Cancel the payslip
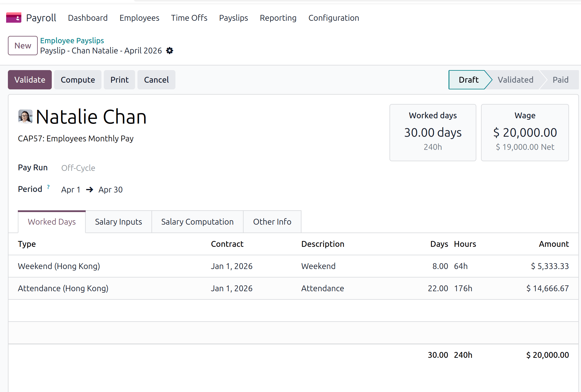The height and width of the screenshot is (392, 581). 156,80
